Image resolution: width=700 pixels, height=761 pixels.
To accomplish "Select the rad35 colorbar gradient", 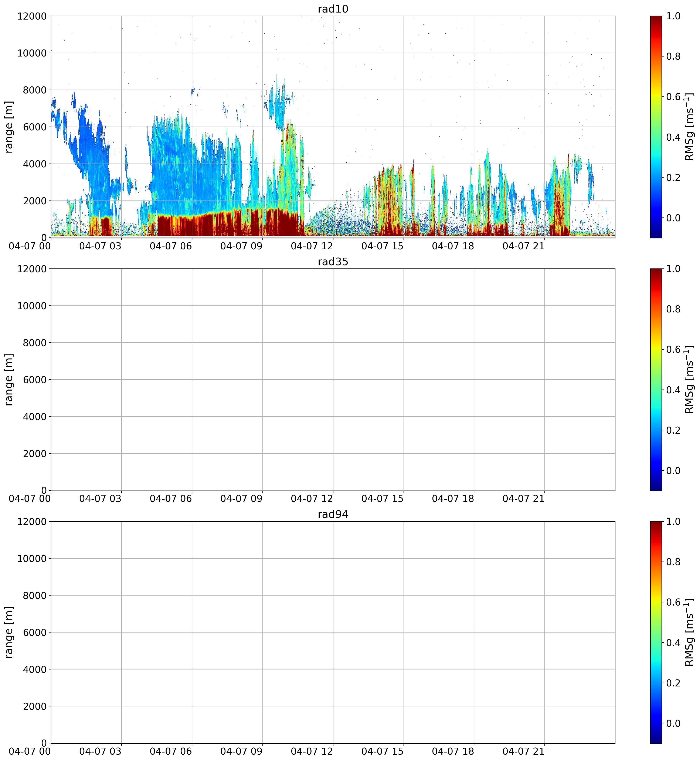I will (x=656, y=379).
